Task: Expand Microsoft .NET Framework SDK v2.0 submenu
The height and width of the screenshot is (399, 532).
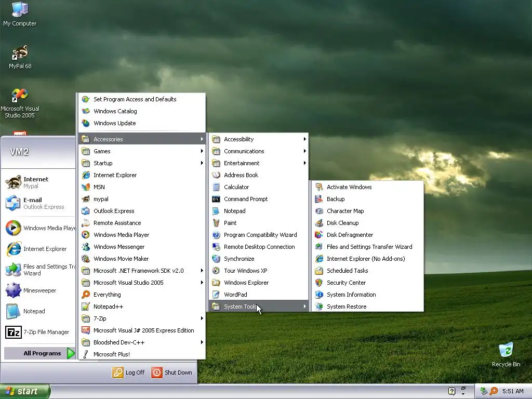Action: 142,271
